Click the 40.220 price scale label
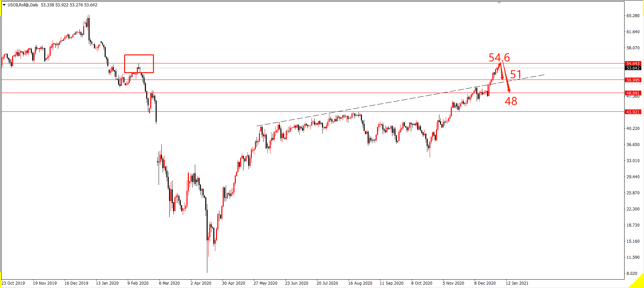 [x=633, y=129]
